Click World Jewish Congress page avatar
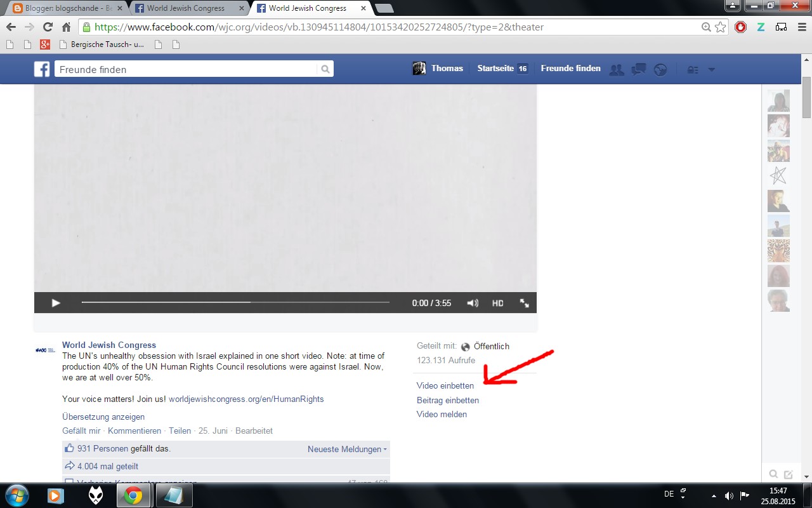This screenshot has width=812, height=508. tap(45, 350)
